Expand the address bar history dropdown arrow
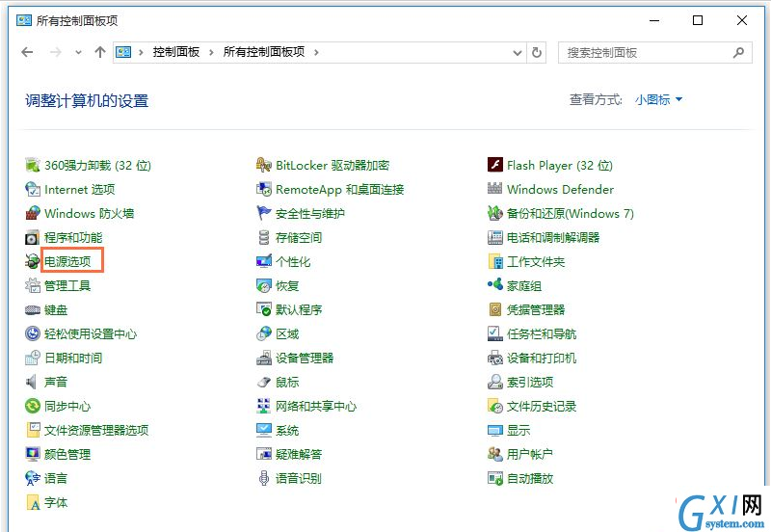 [x=518, y=53]
